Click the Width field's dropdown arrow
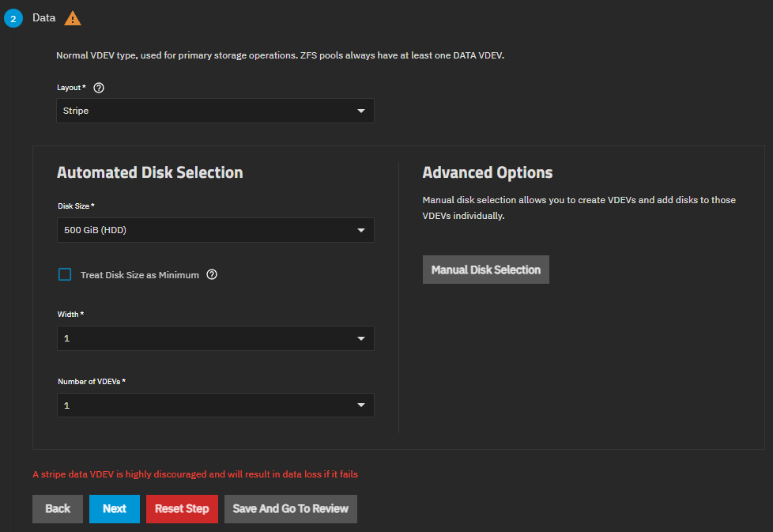Viewport: 773px width, 532px height. click(x=361, y=339)
